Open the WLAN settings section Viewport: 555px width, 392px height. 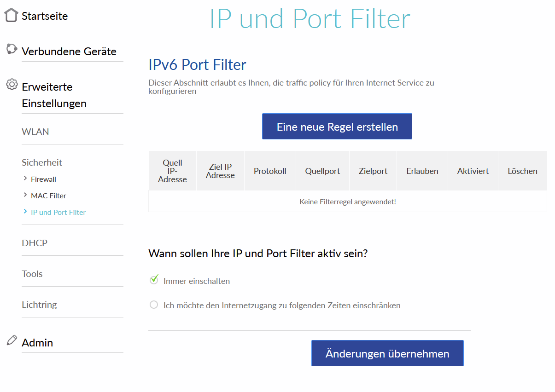pyautogui.click(x=35, y=132)
